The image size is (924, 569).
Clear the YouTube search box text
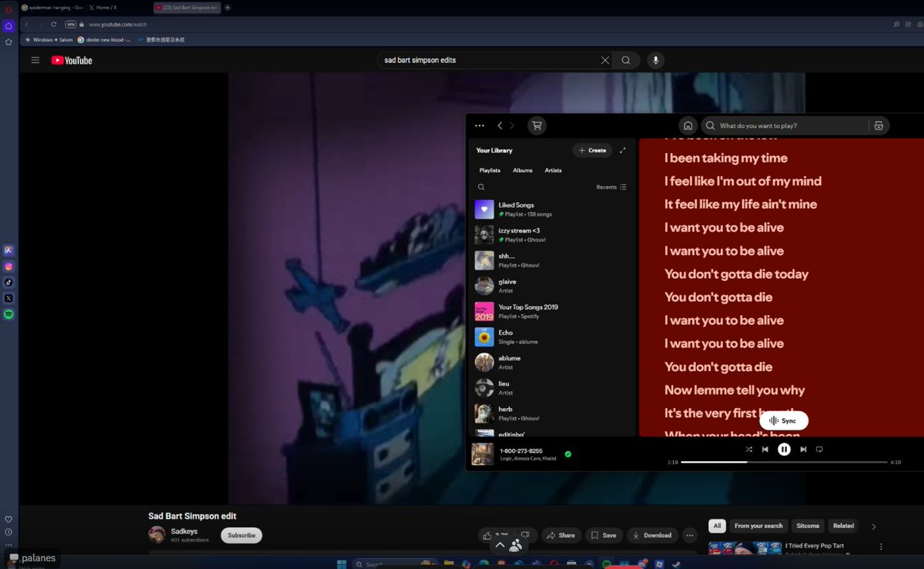[604, 60]
